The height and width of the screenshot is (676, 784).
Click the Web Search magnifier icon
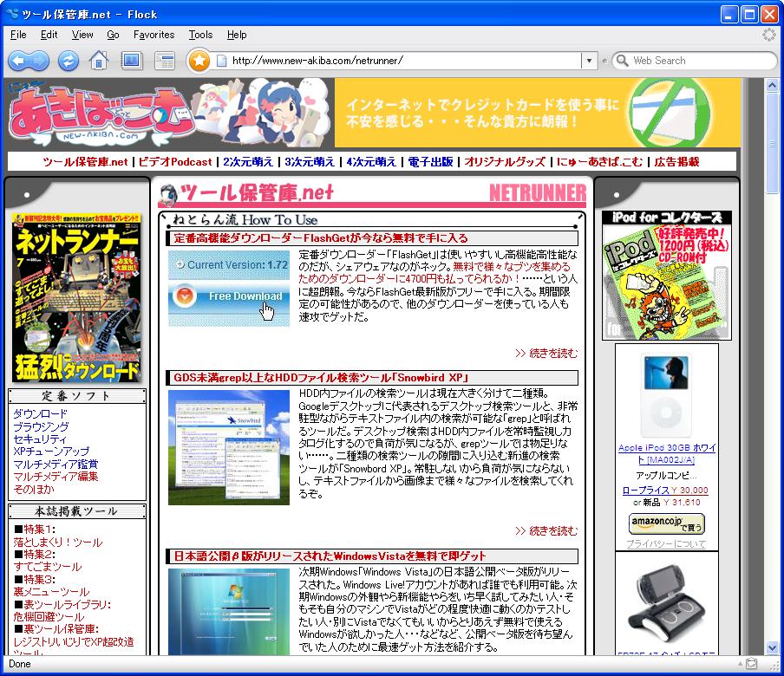point(622,61)
